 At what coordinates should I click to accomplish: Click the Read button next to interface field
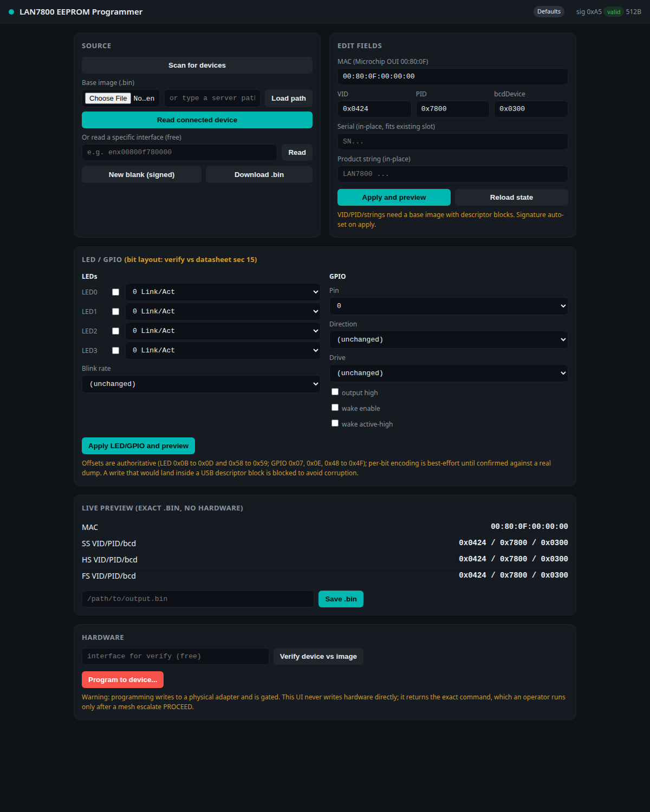click(297, 152)
